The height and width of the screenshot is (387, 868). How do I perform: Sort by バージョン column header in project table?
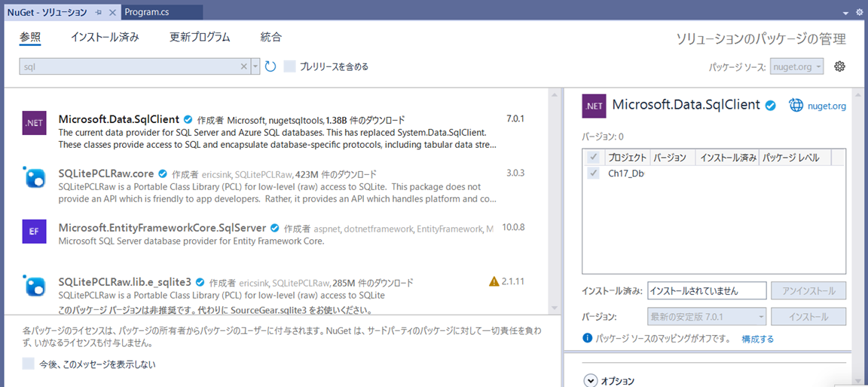click(x=672, y=158)
